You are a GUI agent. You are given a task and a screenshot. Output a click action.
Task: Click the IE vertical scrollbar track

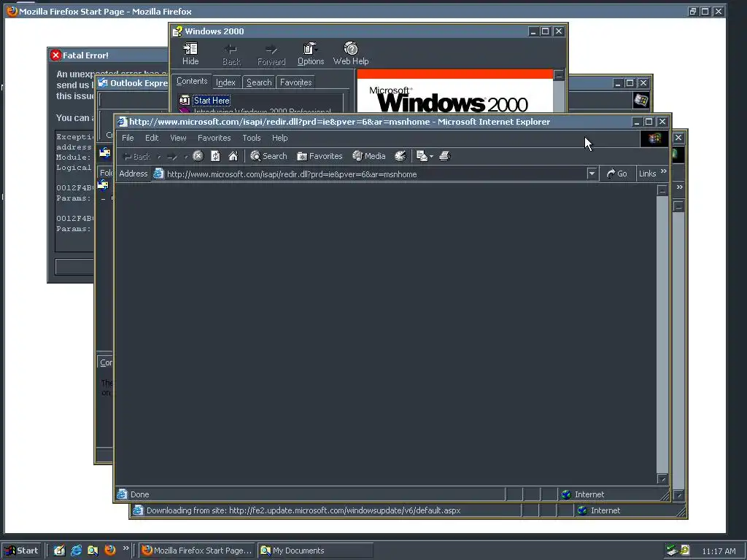click(x=662, y=334)
